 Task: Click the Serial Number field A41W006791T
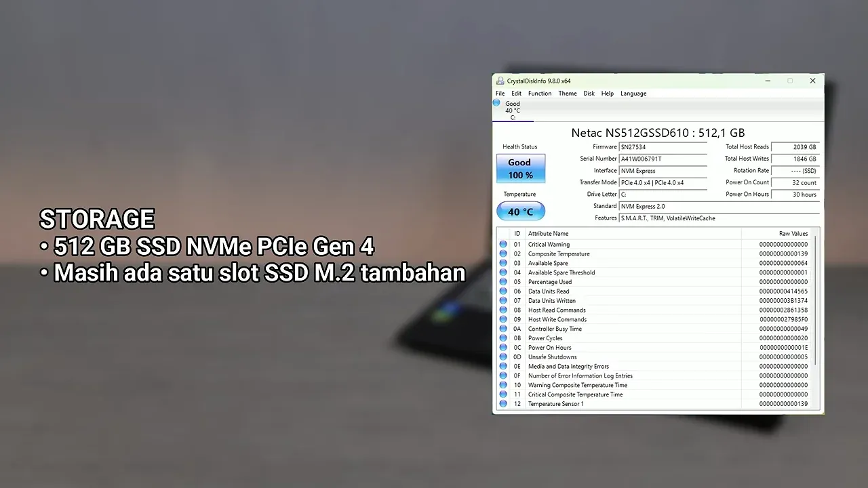[x=663, y=159]
